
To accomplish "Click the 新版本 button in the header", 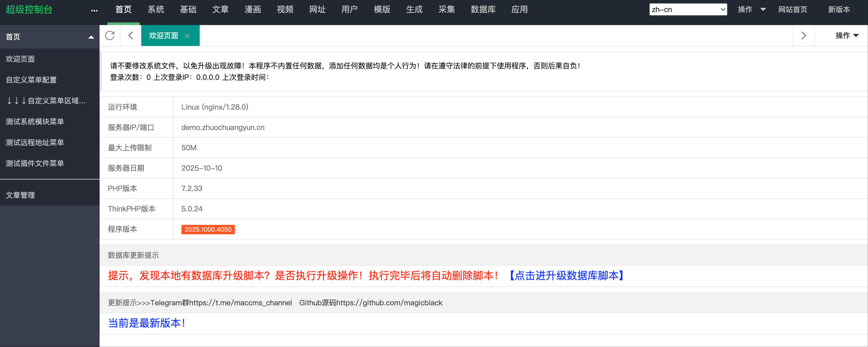I will 839,9.
